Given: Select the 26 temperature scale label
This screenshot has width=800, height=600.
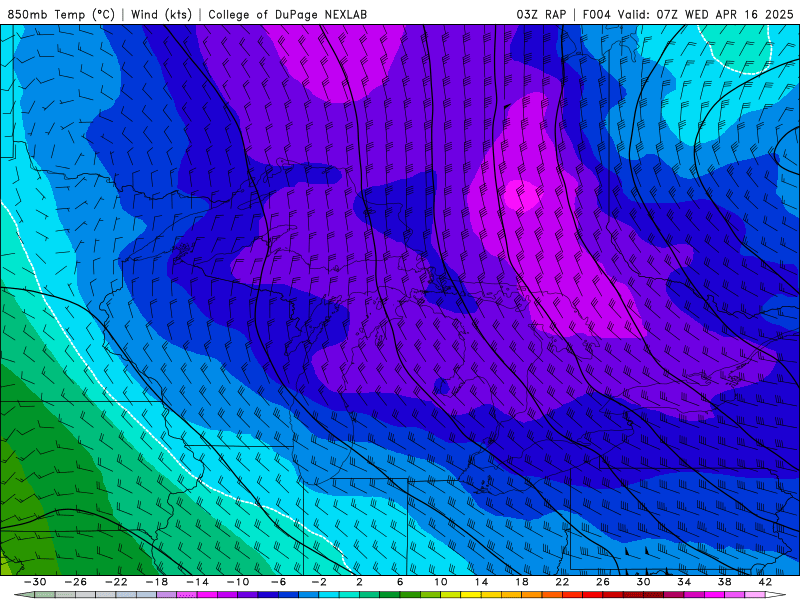Looking at the screenshot, I should coord(603,582).
